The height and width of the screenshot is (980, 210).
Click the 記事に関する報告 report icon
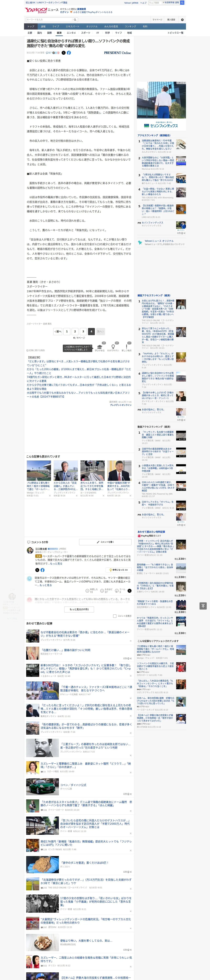(35, 350)
